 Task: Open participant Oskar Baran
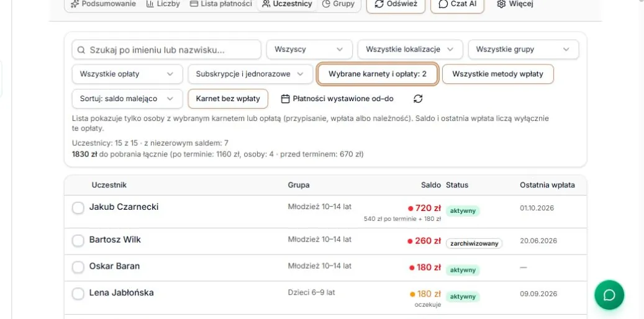115,266
